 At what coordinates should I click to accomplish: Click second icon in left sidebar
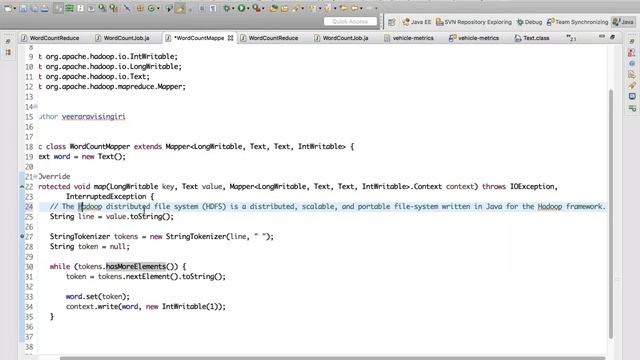point(8,52)
